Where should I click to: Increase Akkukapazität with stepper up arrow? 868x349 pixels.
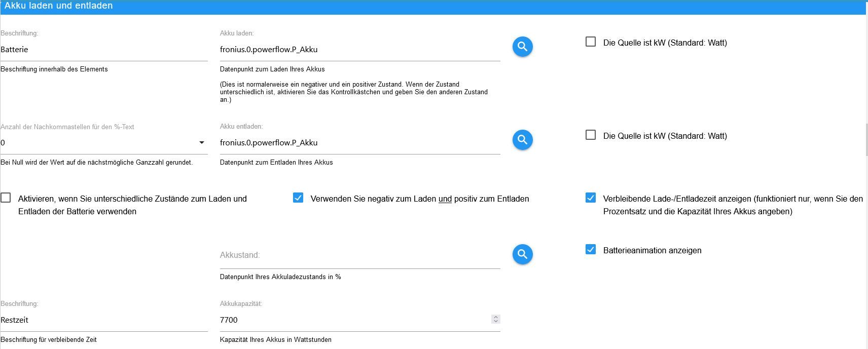[x=496, y=317]
